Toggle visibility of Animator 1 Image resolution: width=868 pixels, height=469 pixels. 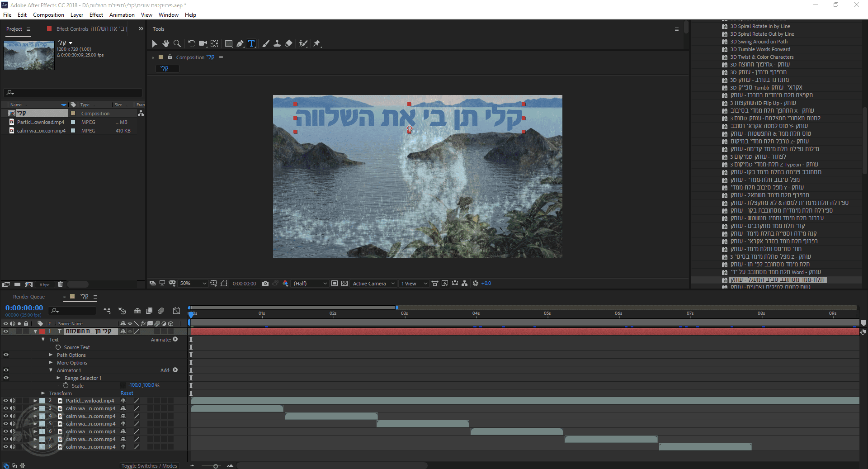point(6,370)
